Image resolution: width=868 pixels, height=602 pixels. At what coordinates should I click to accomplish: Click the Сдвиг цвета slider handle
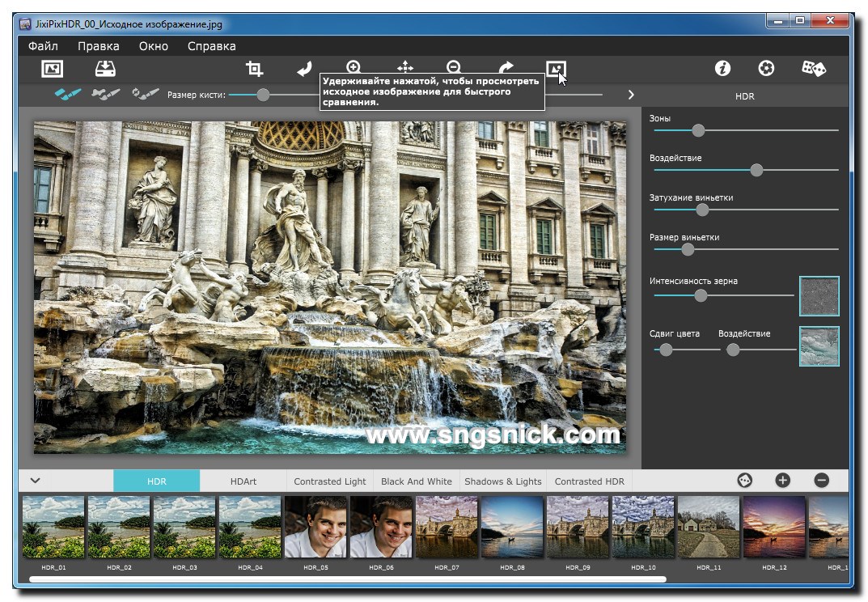[x=666, y=350]
